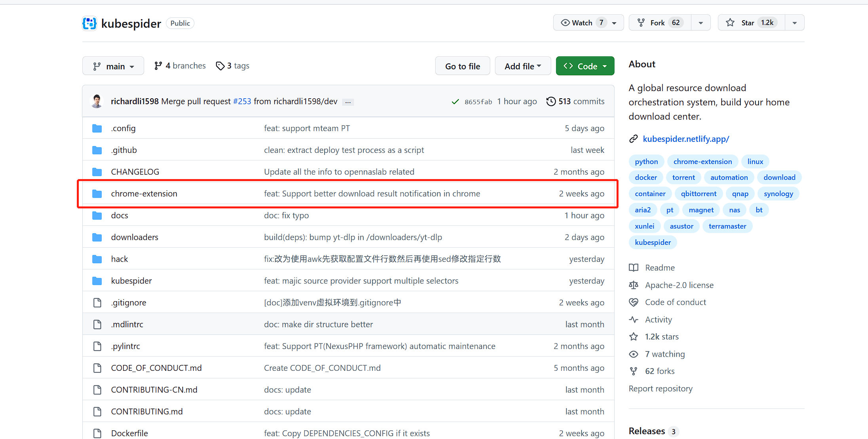This screenshot has width=868, height=439.
Task: Click the docs folder icon
Action: tap(97, 216)
